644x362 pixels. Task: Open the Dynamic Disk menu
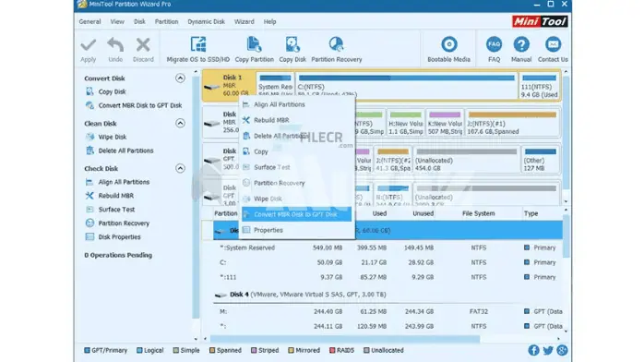pyautogui.click(x=206, y=22)
